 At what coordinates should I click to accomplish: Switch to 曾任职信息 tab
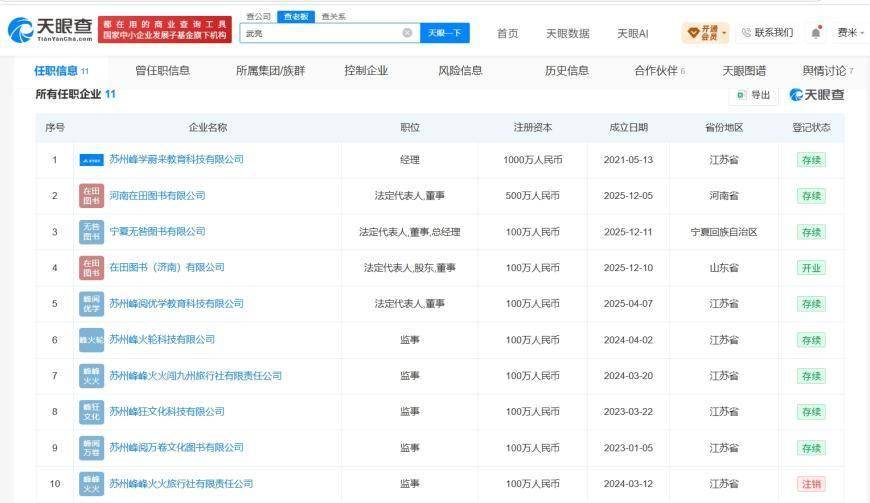pyautogui.click(x=163, y=71)
